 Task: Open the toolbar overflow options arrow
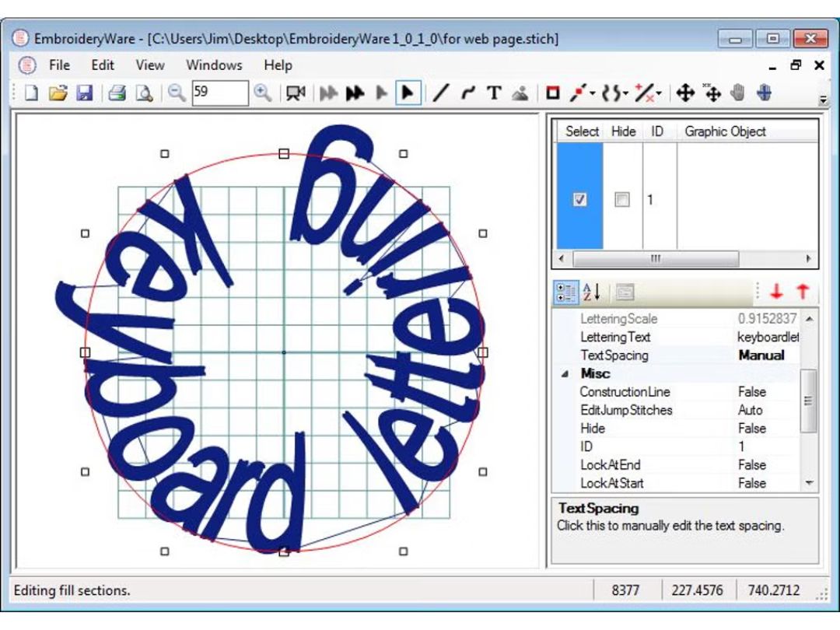(x=823, y=100)
